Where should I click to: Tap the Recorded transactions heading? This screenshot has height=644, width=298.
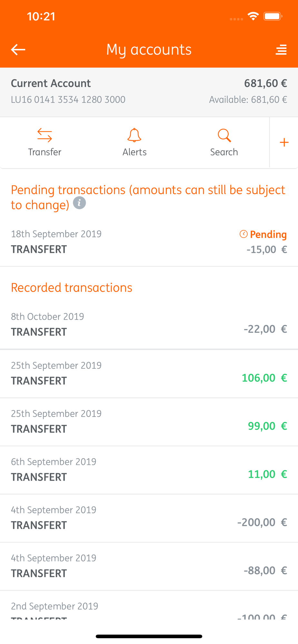click(x=72, y=288)
